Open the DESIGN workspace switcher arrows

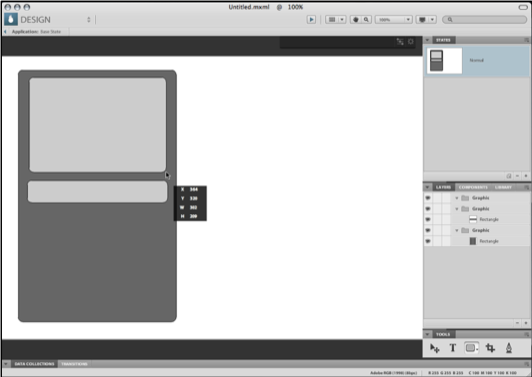click(89, 20)
